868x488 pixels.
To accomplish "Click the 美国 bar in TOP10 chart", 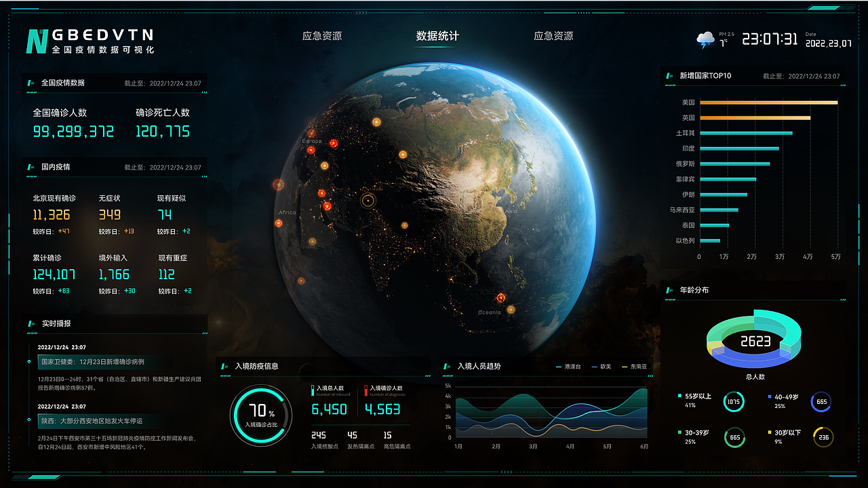I will (x=769, y=102).
